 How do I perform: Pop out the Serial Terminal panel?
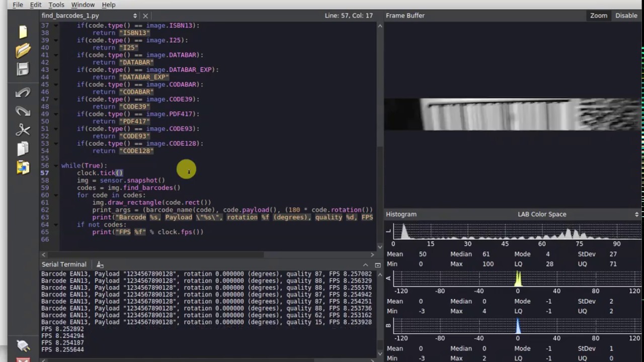click(x=377, y=265)
